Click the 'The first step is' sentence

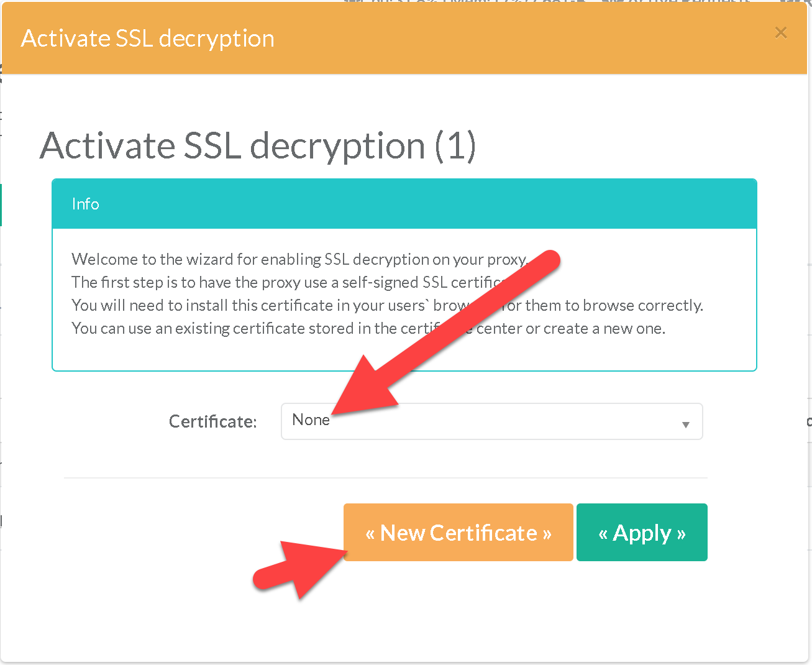click(286, 282)
